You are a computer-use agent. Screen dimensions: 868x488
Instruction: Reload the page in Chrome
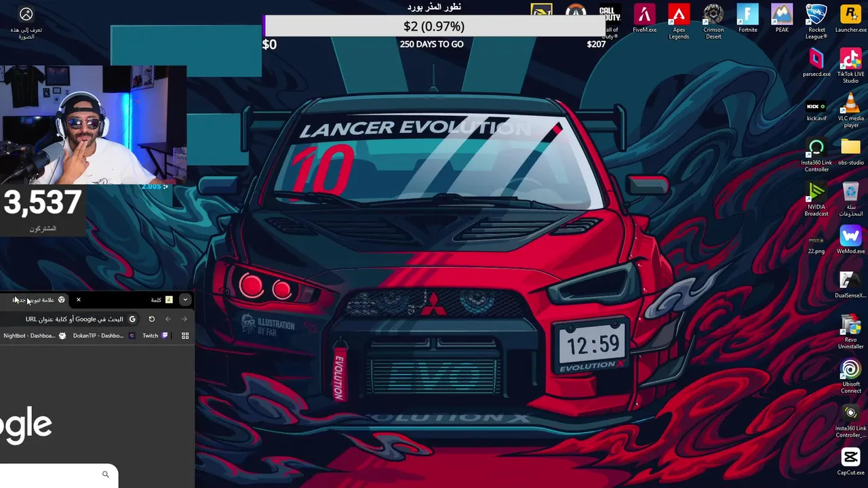click(152, 319)
